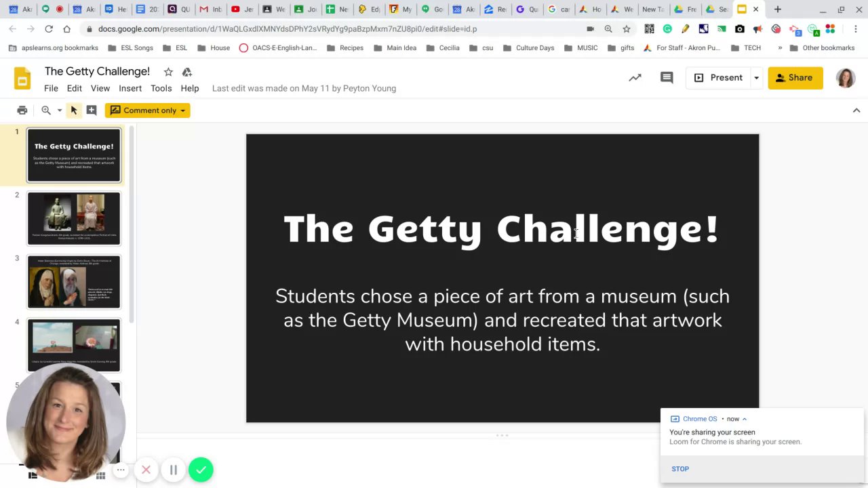
Task: Open the Grammarly extension icon
Action: coord(667,29)
